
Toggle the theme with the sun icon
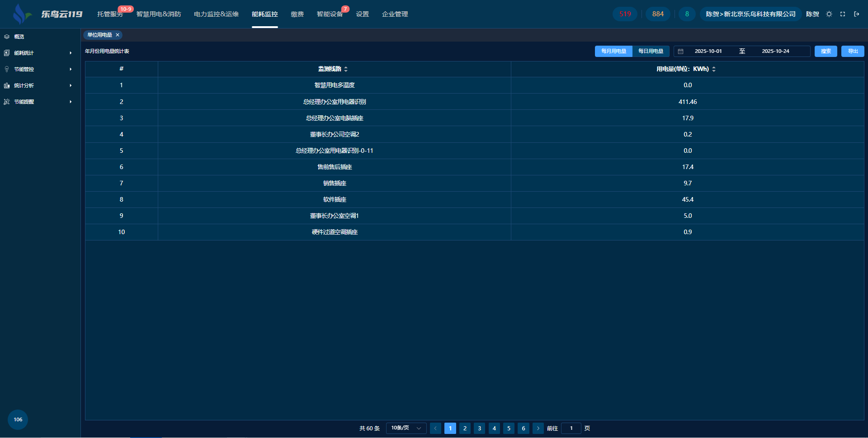click(829, 14)
